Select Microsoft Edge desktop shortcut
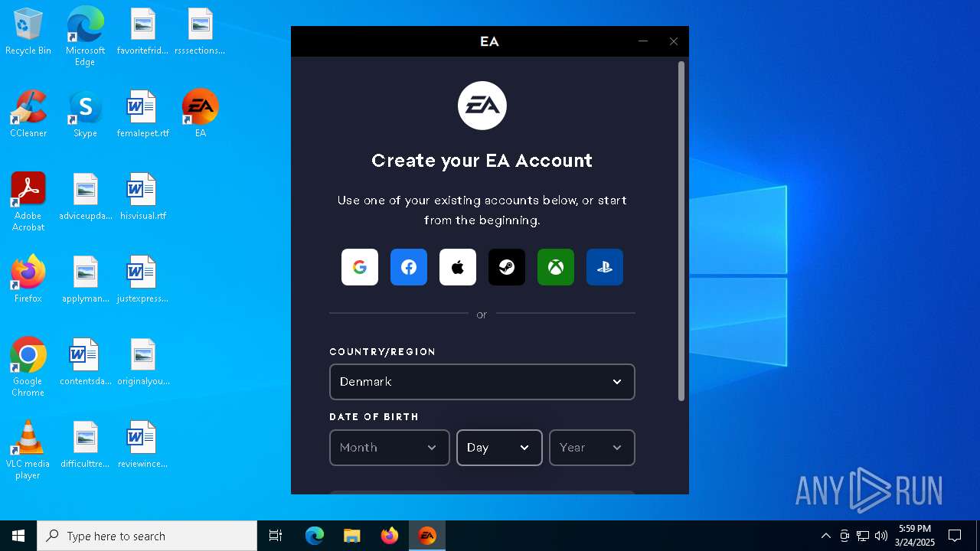Viewport: 980px width, 551px height. coord(85,37)
